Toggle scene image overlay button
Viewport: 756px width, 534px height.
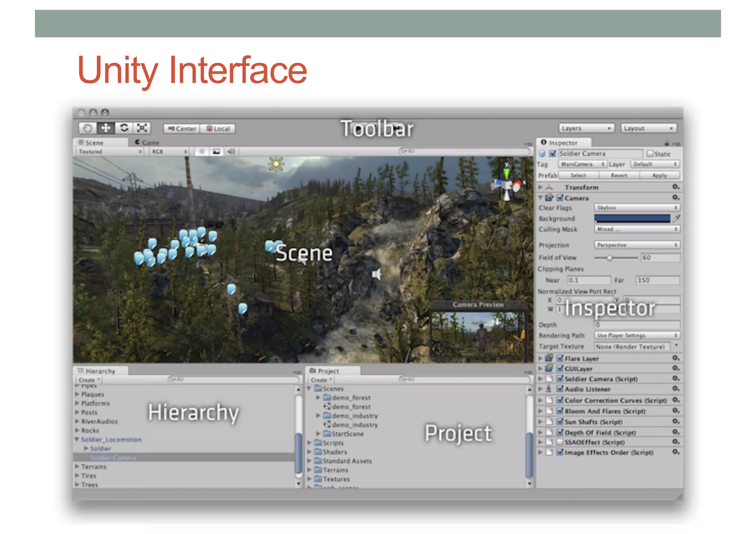click(x=216, y=152)
